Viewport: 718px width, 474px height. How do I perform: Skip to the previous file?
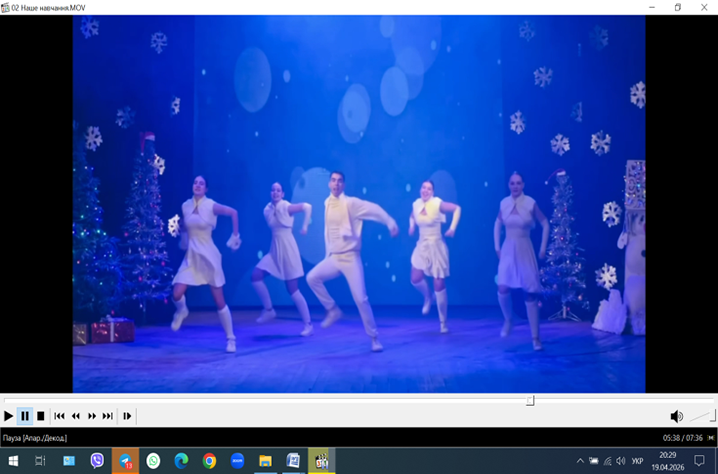(59, 416)
